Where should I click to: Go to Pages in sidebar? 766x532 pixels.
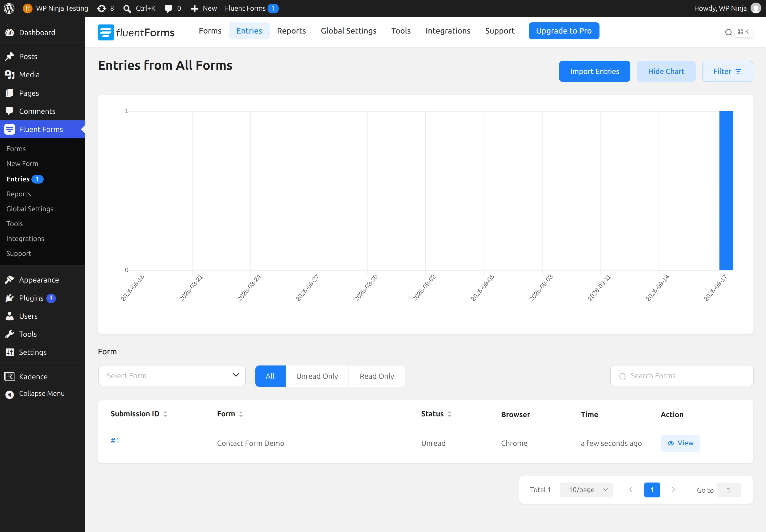click(x=43, y=93)
